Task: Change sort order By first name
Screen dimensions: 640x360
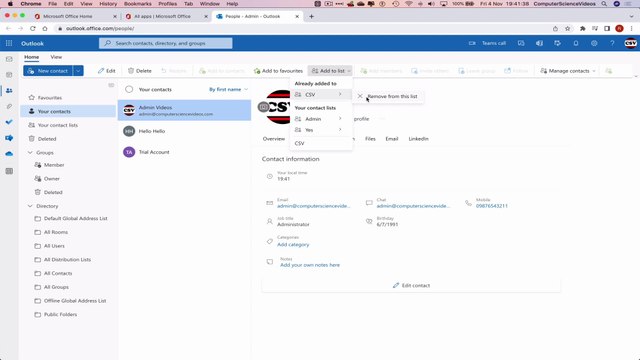Action: (228, 89)
